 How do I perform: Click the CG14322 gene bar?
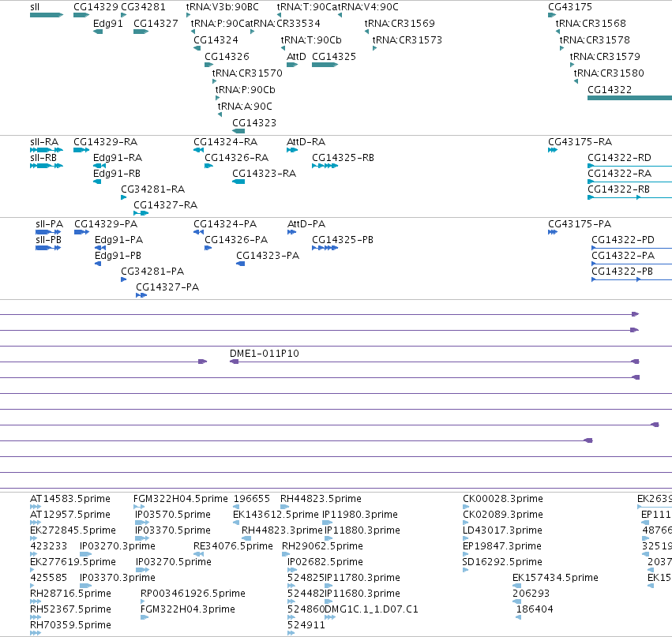[x=629, y=98]
